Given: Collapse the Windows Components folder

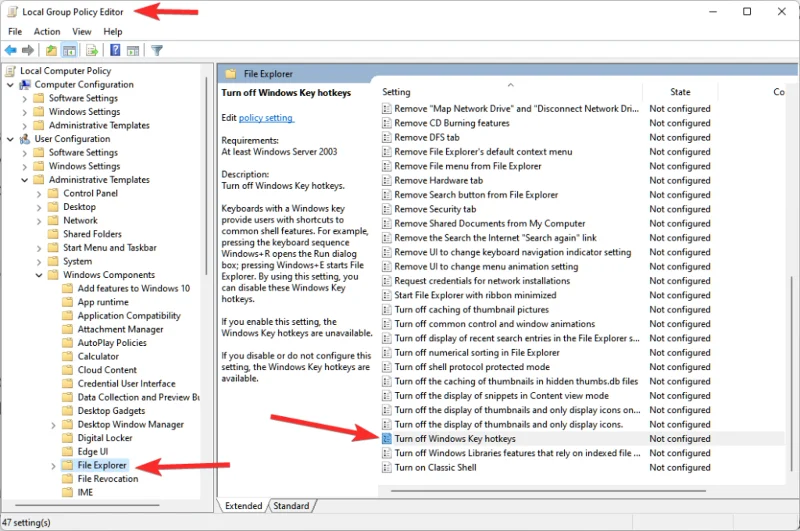Looking at the screenshot, I should pyautogui.click(x=39, y=275).
